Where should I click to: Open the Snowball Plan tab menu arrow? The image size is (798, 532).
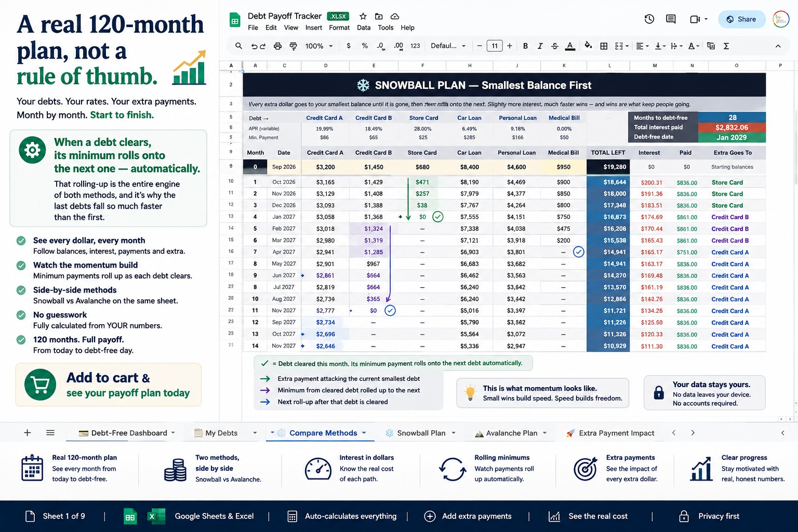pos(454,433)
